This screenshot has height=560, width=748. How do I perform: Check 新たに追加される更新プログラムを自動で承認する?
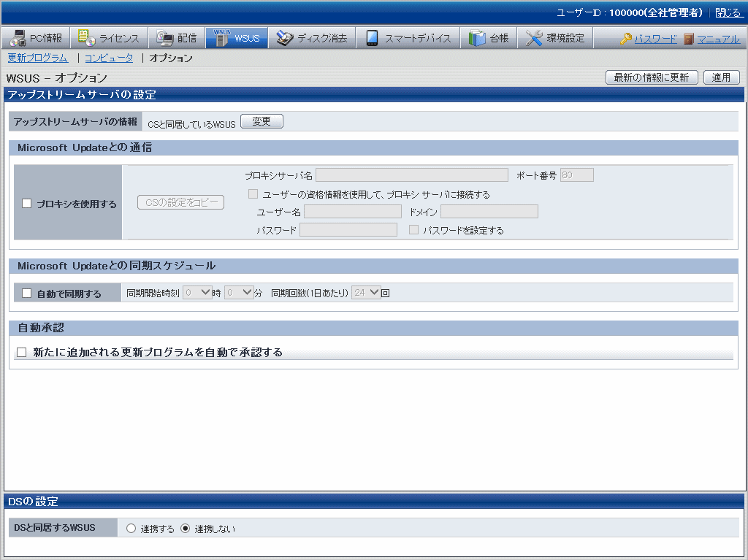(x=21, y=353)
